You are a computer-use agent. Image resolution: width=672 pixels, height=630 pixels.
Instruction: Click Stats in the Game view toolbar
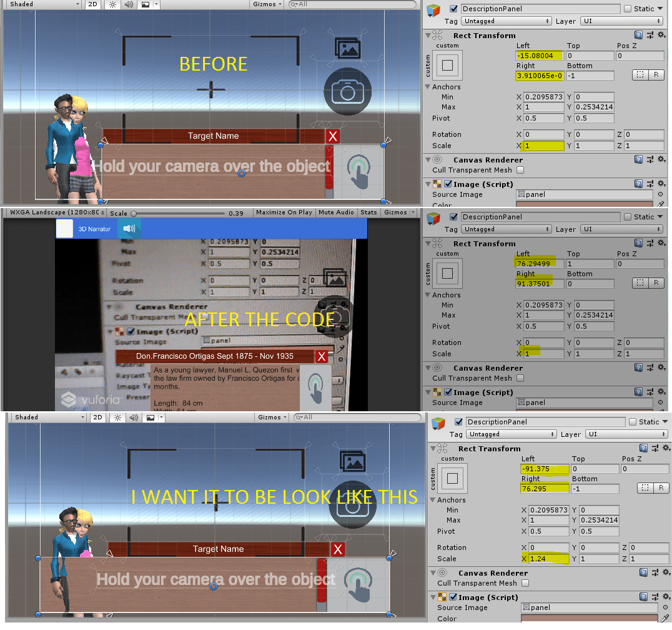coord(368,212)
